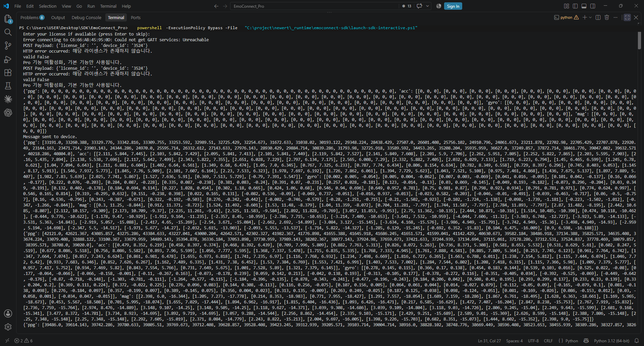Open the Accounts icon in activity bar

pyautogui.click(x=8, y=313)
